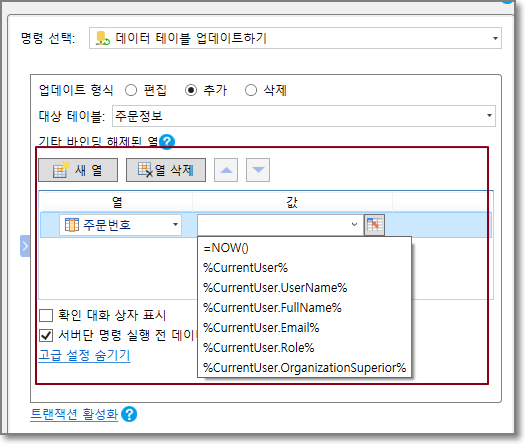Open the 대상 테이블 주문정보 dropdown
This screenshot has width=525, height=444.
(304, 116)
